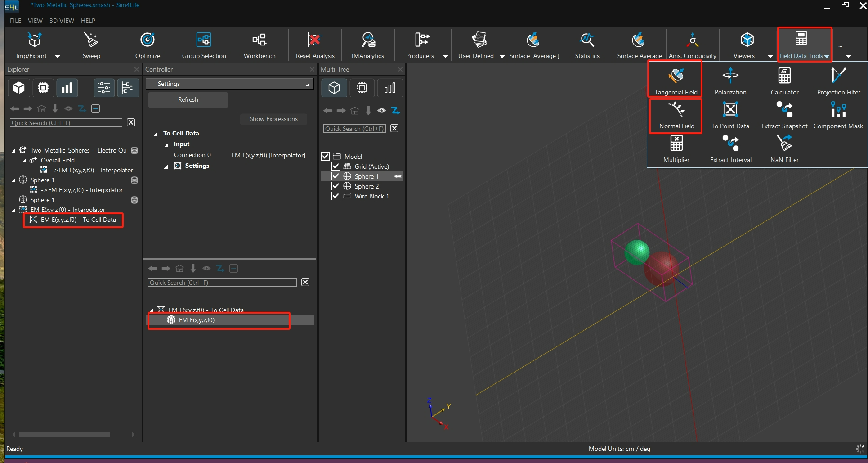868x463 pixels.
Task: Toggle the Wire Block 1 checkbox
Action: (x=336, y=196)
